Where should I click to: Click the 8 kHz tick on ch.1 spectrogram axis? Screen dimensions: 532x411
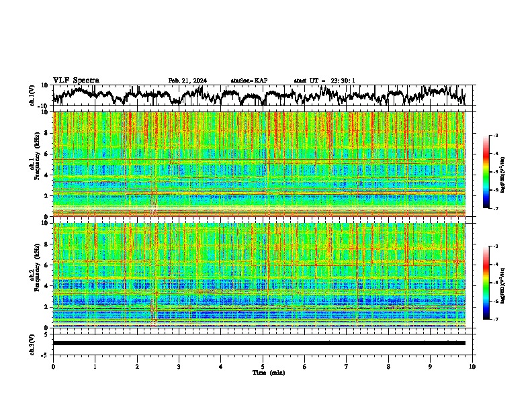tap(47, 133)
